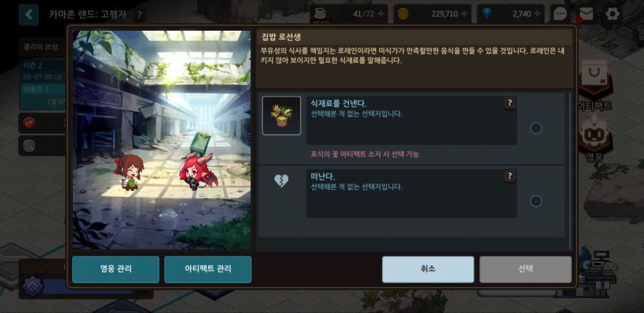Select the 떠난다 radio button
The height and width of the screenshot is (313, 644).
536,202
